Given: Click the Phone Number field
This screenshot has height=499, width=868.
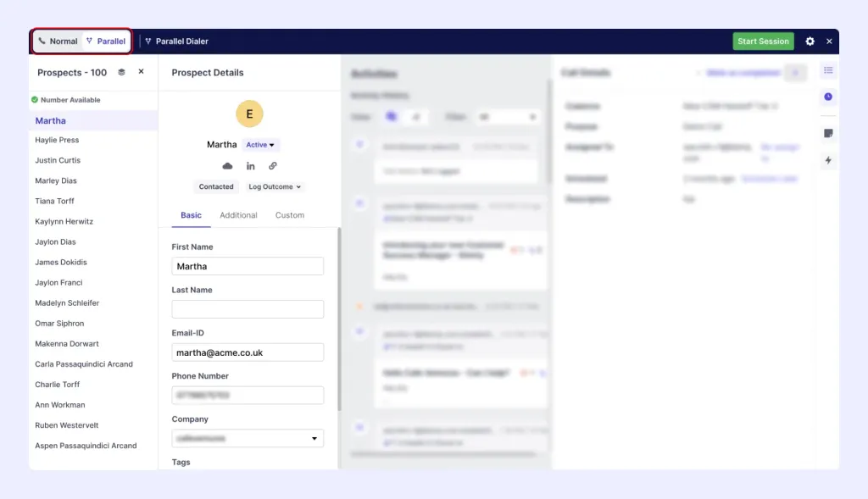Looking at the screenshot, I should pos(248,396).
